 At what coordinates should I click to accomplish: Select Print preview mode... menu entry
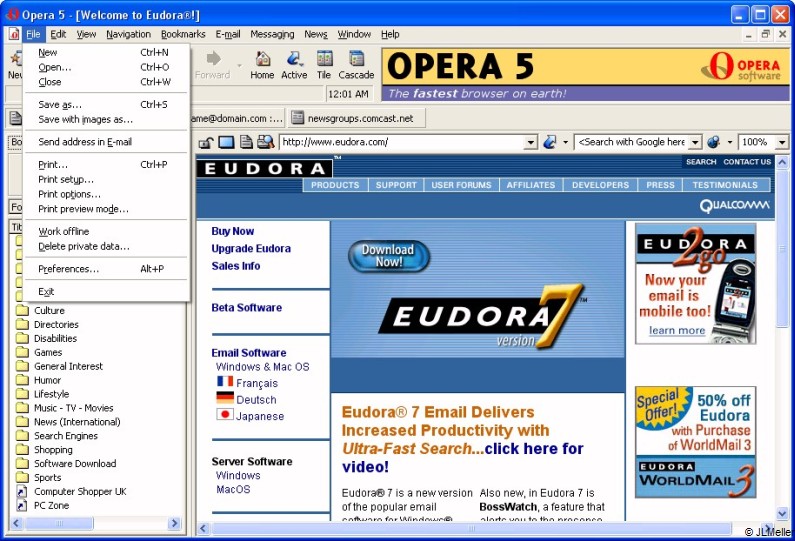point(106,209)
